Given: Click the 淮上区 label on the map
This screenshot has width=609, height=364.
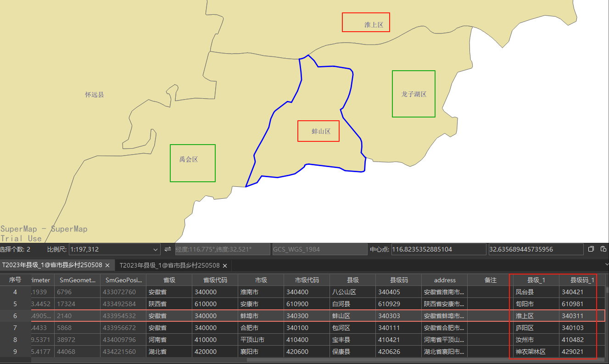Looking at the screenshot, I should click(x=374, y=25).
